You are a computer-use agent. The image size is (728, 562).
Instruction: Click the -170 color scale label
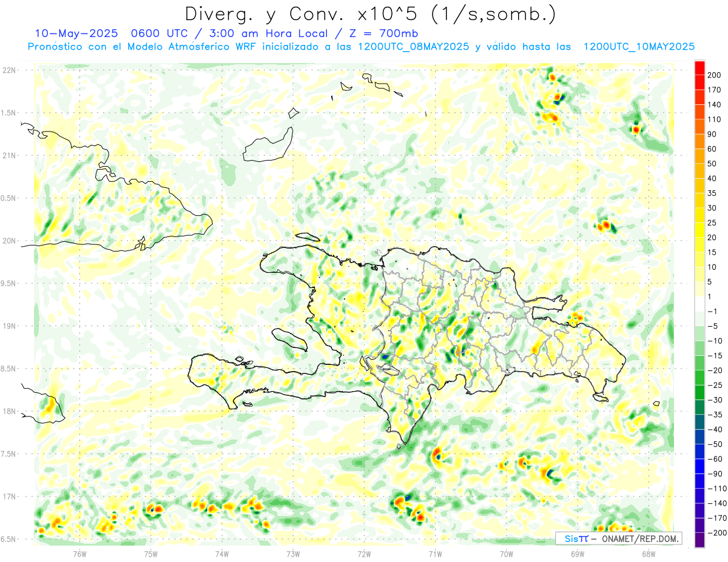tap(716, 518)
